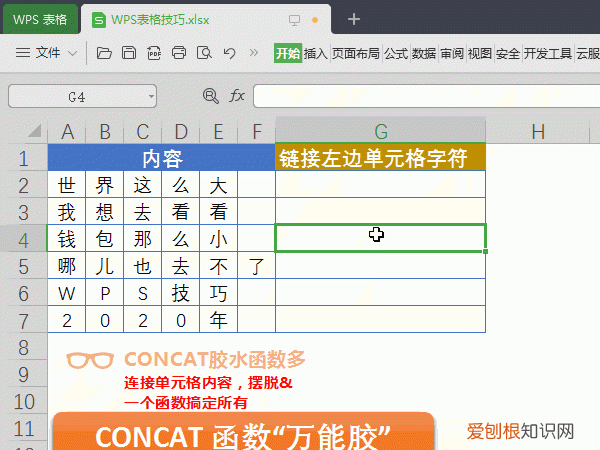Viewport: 600px width, 450px height.
Task: Open the 页面布局 ribbon tab
Action: pyautogui.click(x=355, y=53)
